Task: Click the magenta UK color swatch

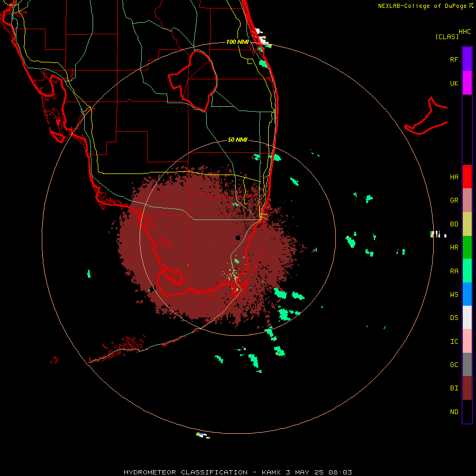Action: tap(467, 83)
